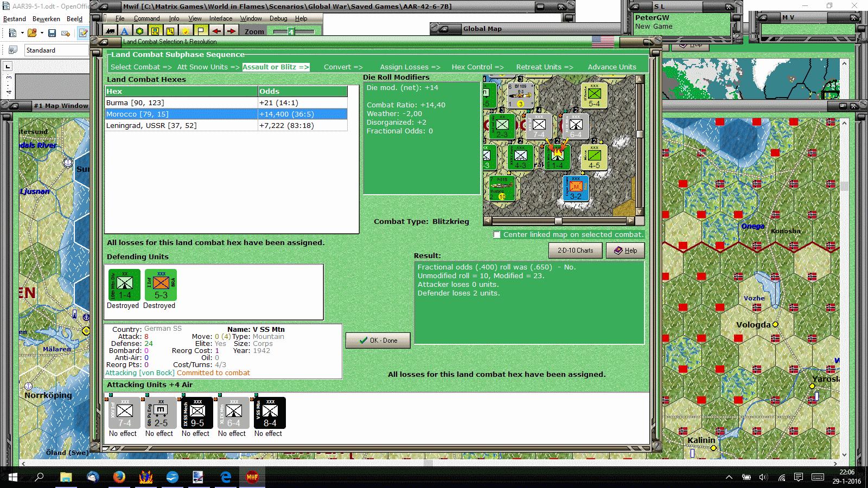Click the MWiF taskbar icon
The image size is (868, 488).
click(x=252, y=477)
